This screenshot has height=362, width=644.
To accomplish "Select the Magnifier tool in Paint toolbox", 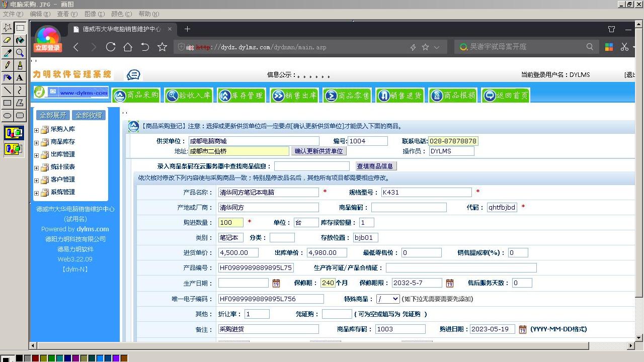I will [20, 52].
